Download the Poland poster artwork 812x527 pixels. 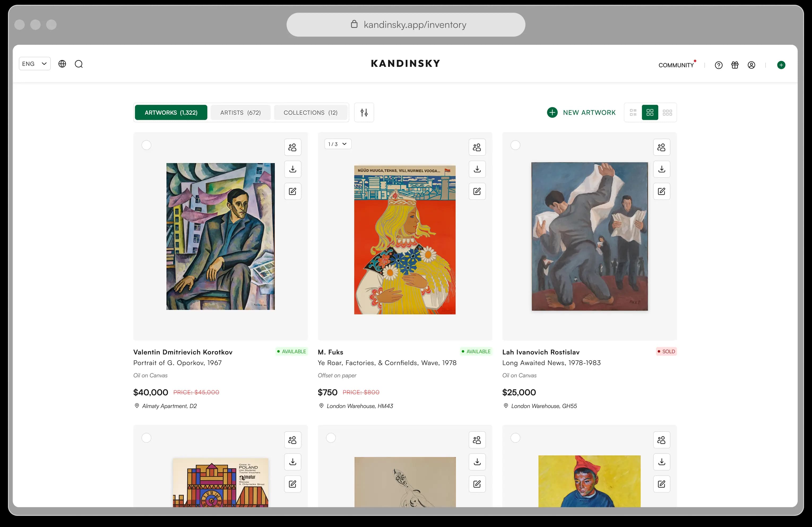pos(293,462)
